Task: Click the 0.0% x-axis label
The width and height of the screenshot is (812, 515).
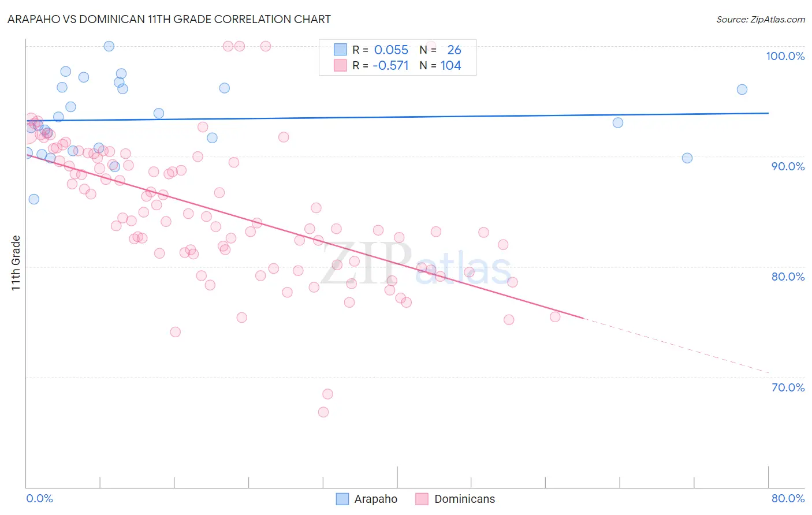Action: pyautogui.click(x=40, y=498)
